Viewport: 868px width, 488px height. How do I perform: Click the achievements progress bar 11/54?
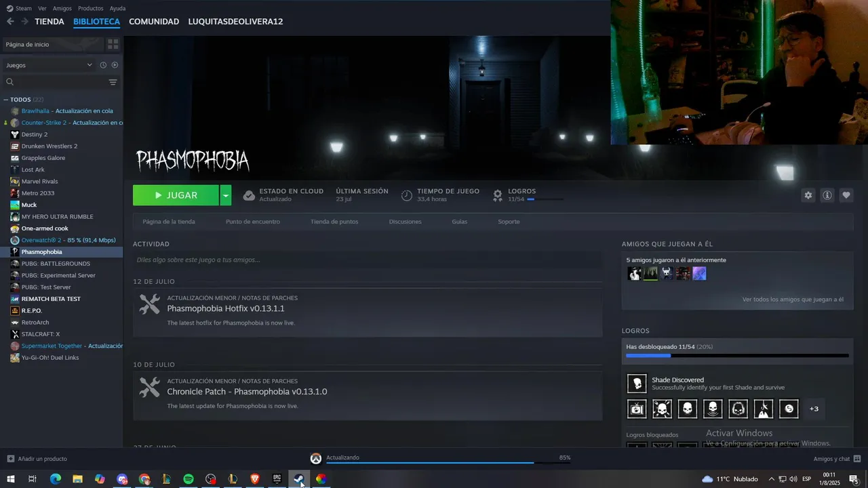tap(737, 355)
